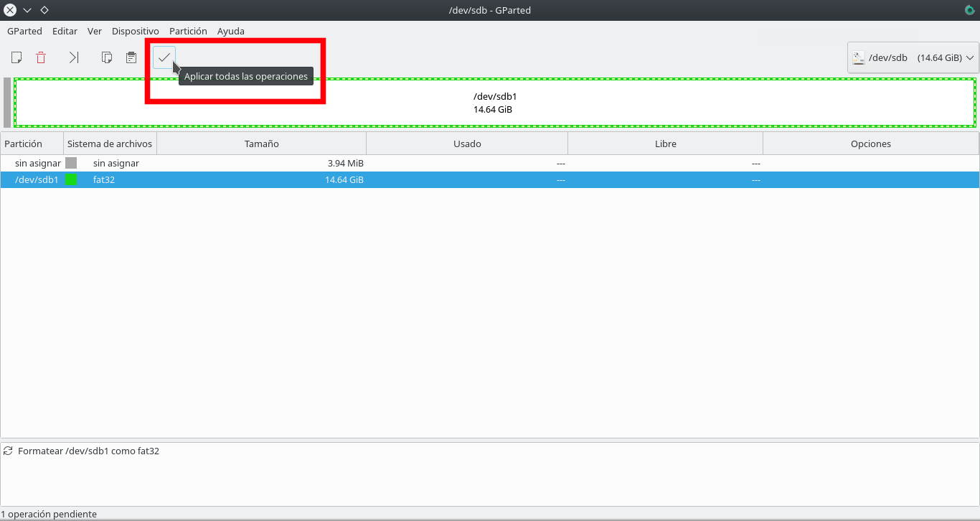The width and height of the screenshot is (980, 521).
Task: Apply all operations with the checkmark icon
Action: pyautogui.click(x=164, y=57)
